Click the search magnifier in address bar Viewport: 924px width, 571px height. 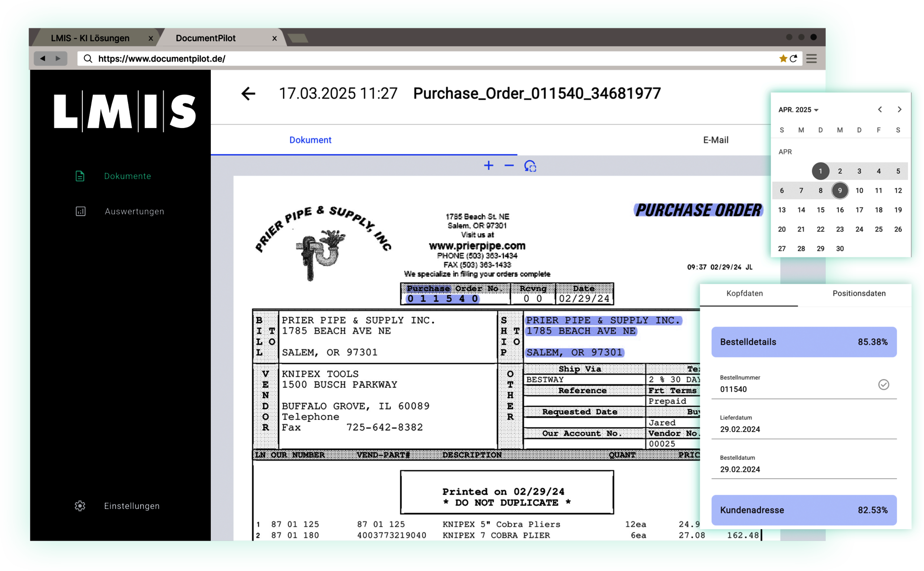point(88,59)
